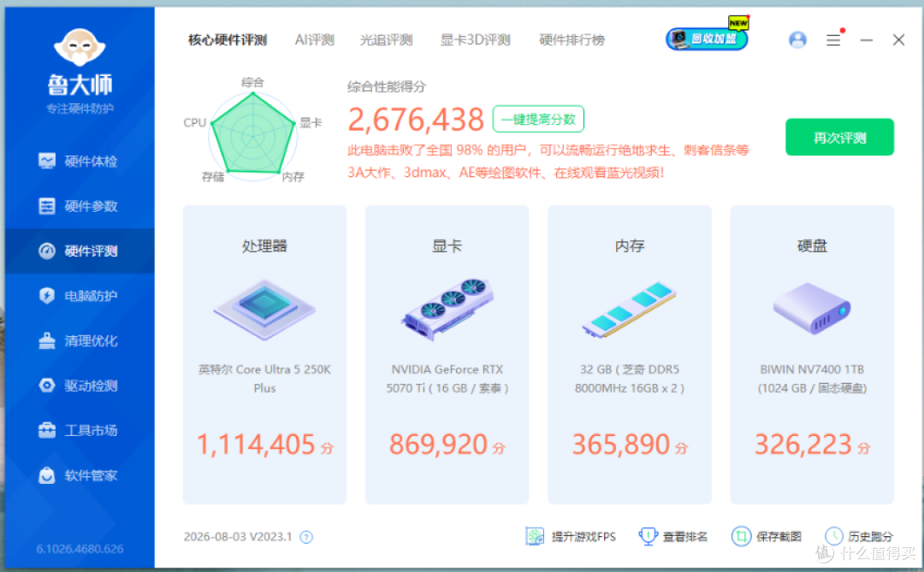The image size is (924, 572).
Task: Click the 清理优化 broom icon
Action: [x=46, y=340]
